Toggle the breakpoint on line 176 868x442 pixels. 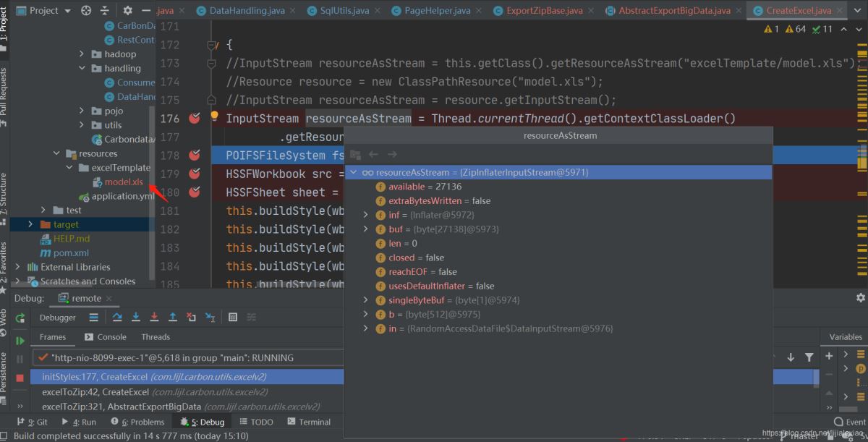point(194,119)
